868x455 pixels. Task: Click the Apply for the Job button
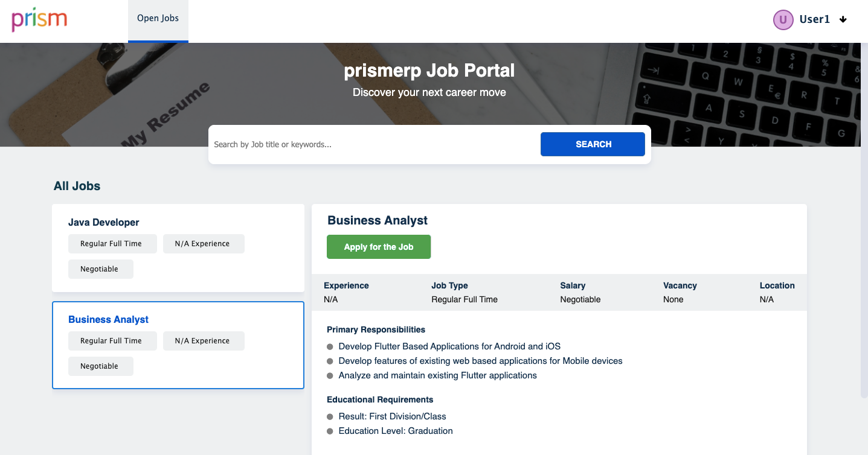[378, 246]
